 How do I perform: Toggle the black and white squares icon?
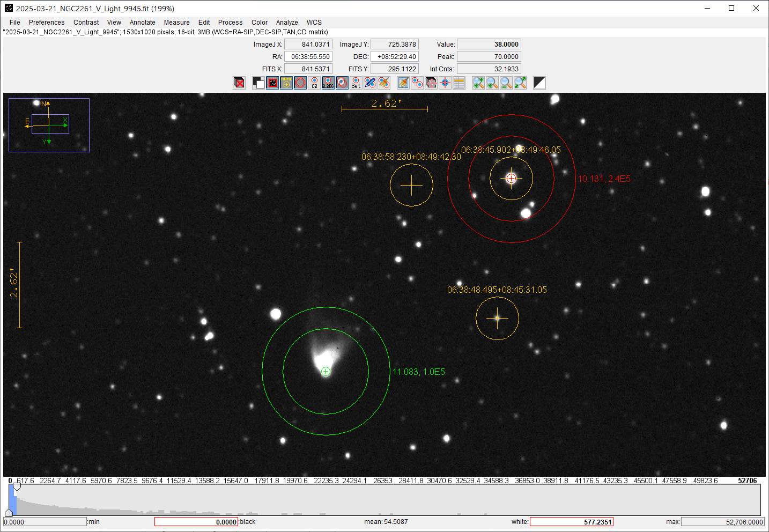click(258, 83)
